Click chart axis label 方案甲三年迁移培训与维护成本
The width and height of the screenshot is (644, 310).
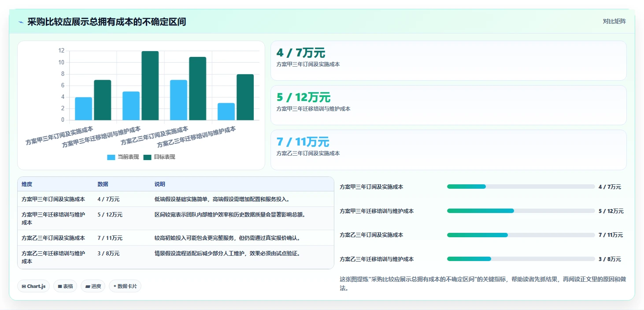pyautogui.click(x=101, y=137)
